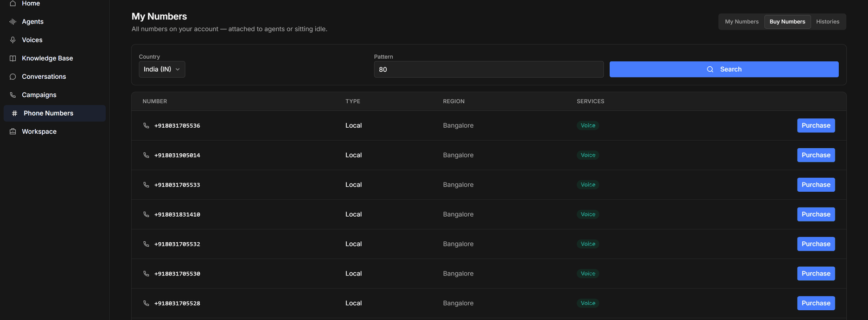The height and width of the screenshot is (320, 868).
Task: Click the magnifier icon in Search button
Action: point(710,70)
